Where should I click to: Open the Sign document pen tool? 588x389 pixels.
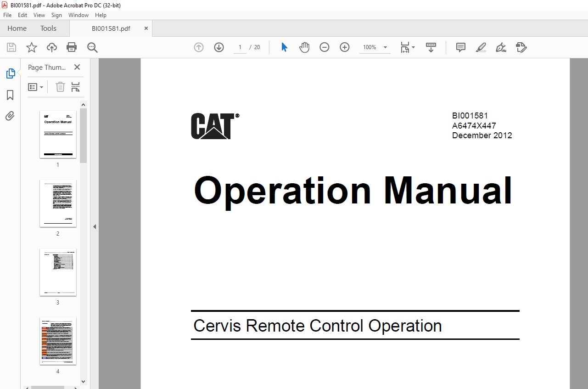(x=501, y=47)
